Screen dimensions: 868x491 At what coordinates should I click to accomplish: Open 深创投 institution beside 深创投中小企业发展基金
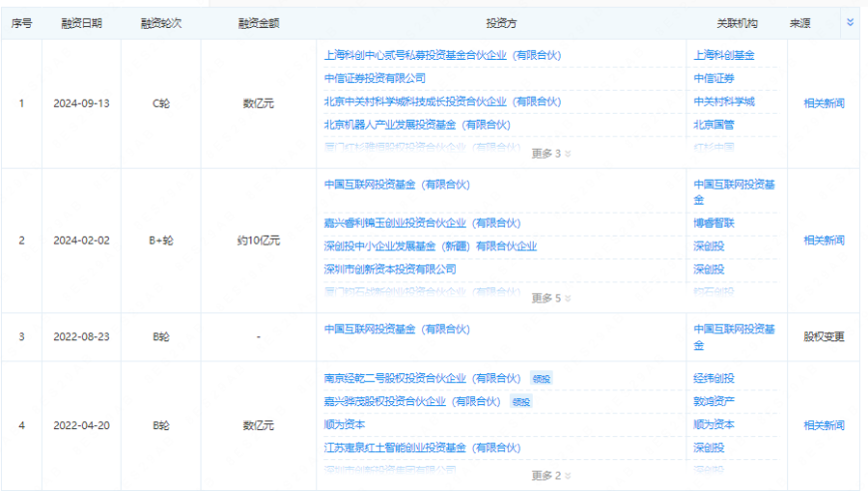coord(709,245)
